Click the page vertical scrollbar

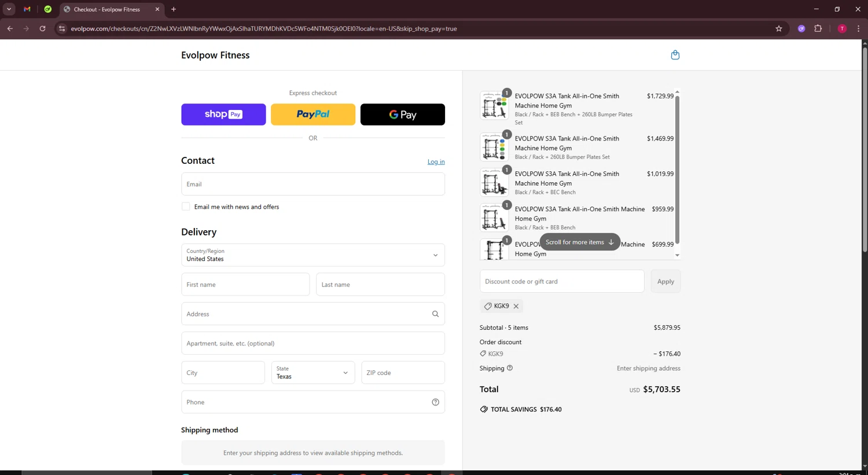click(x=865, y=150)
